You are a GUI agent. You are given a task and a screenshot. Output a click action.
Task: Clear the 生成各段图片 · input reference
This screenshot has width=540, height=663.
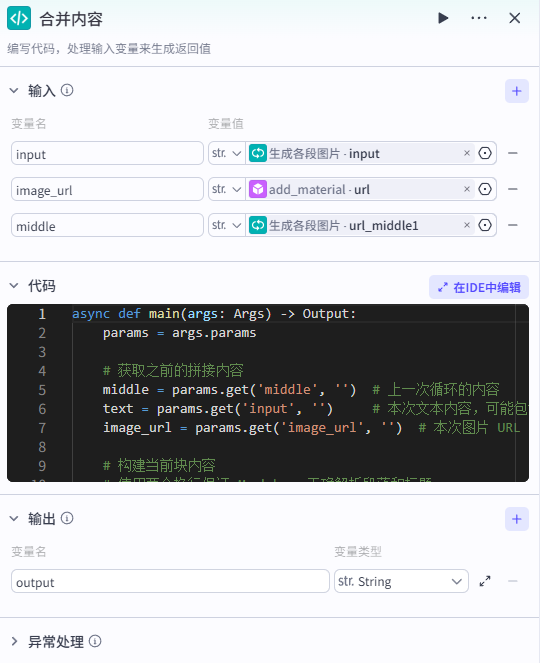tap(467, 153)
